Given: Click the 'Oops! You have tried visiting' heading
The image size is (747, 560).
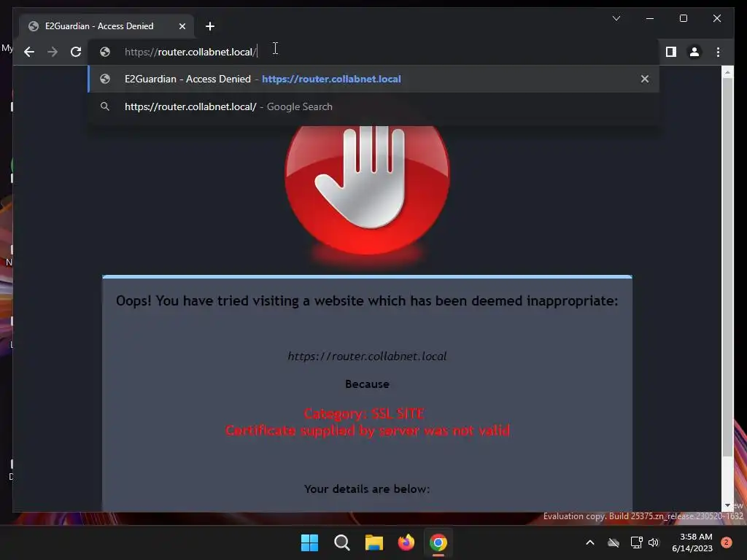Looking at the screenshot, I should (367, 301).
